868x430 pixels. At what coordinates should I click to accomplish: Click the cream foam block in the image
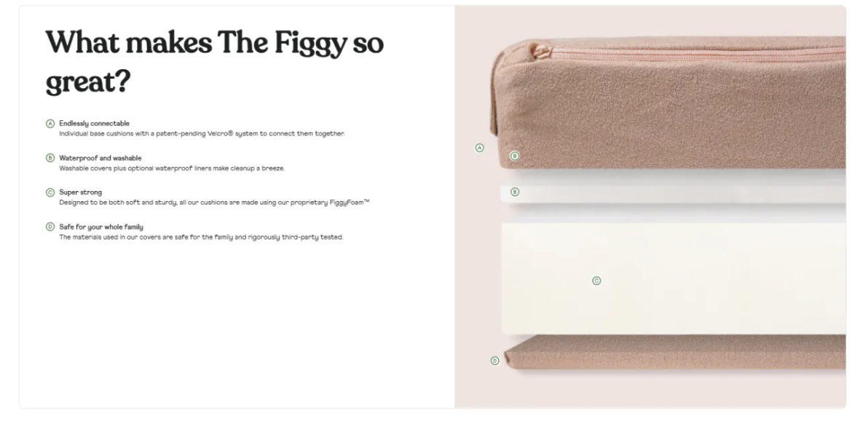click(673, 278)
